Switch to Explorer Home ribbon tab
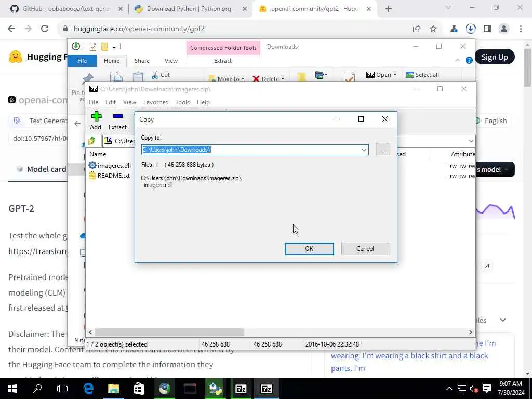This screenshot has height=399, width=532. (112, 61)
